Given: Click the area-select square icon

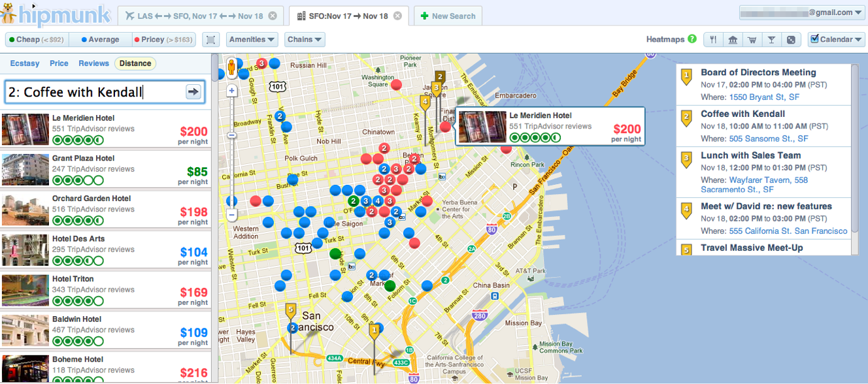Looking at the screenshot, I should pyautogui.click(x=210, y=40).
